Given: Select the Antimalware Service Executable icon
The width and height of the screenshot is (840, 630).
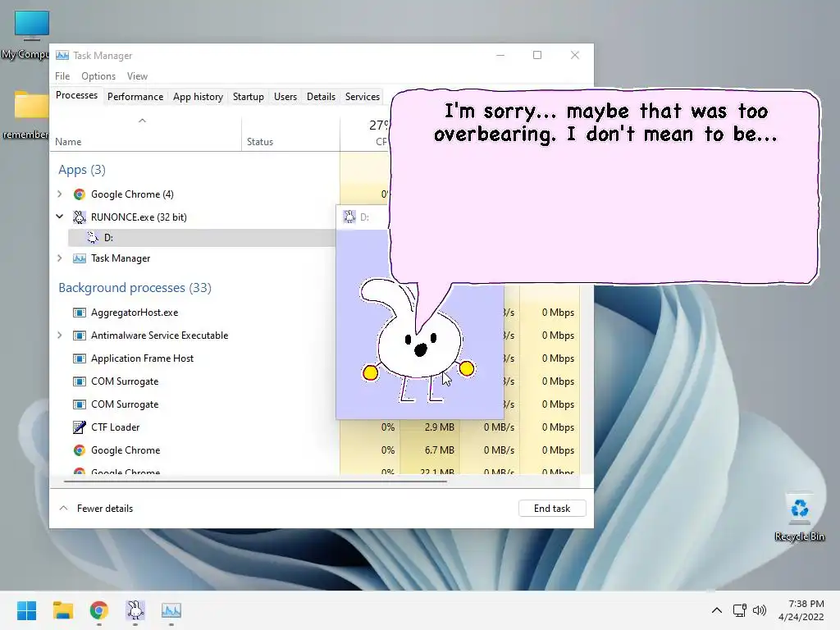Looking at the screenshot, I should pyautogui.click(x=80, y=336).
